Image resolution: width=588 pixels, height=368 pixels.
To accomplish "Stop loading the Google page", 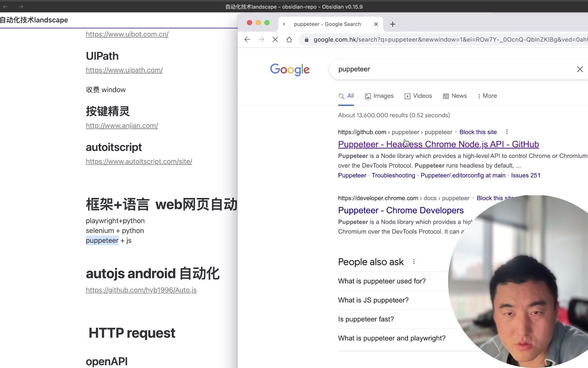I will (x=275, y=40).
